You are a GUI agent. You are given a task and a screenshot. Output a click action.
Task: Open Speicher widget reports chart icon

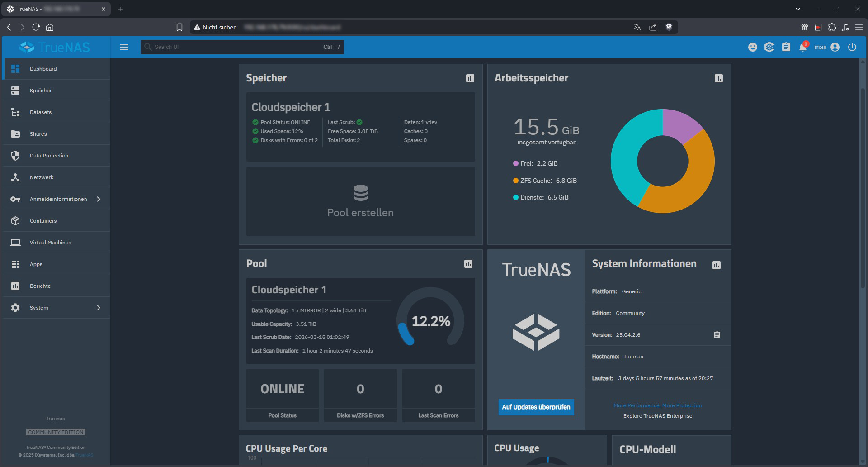(470, 78)
